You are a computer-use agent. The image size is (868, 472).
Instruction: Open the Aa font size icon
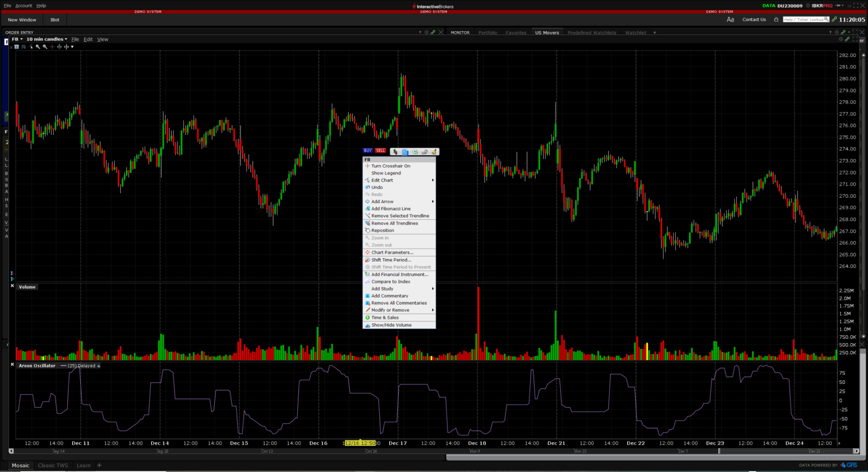click(730, 19)
